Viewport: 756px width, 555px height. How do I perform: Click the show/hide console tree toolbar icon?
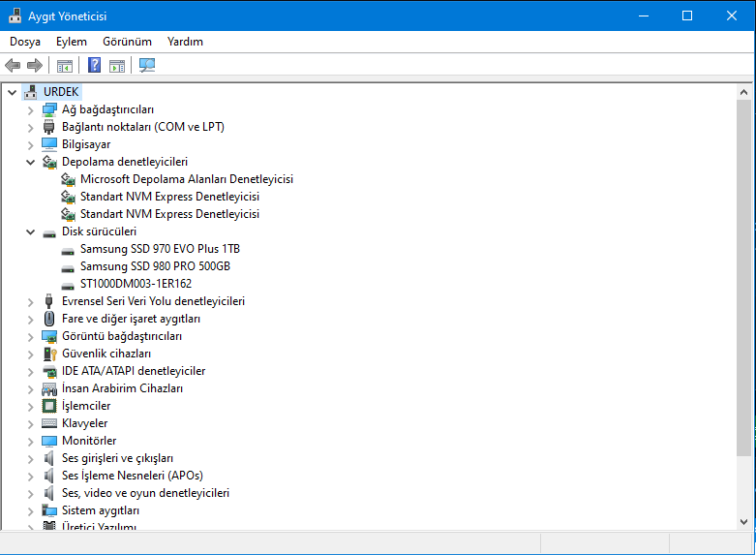[x=65, y=65]
